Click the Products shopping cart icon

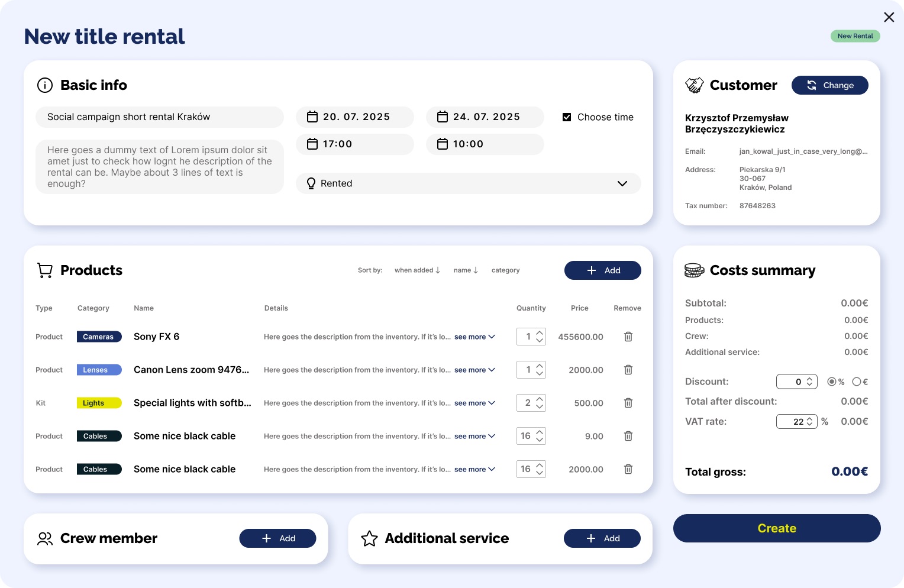tap(45, 270)
